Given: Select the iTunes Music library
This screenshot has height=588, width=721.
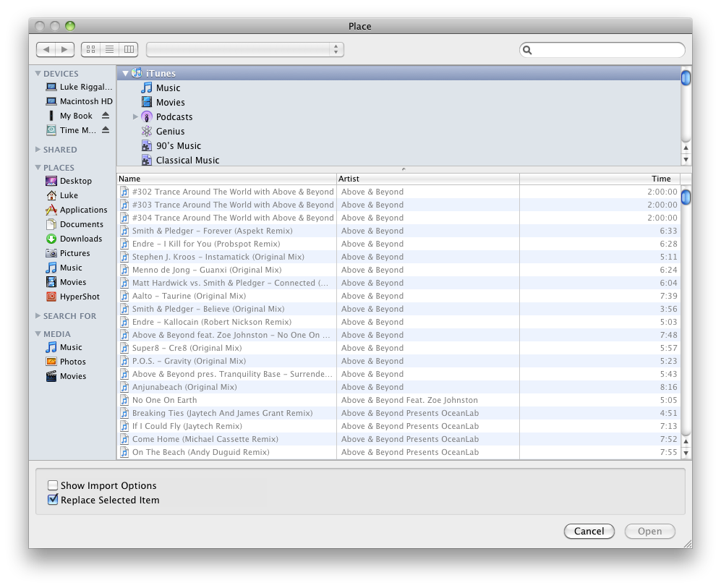Looking at the screenshot, I should tap(161, 88).
